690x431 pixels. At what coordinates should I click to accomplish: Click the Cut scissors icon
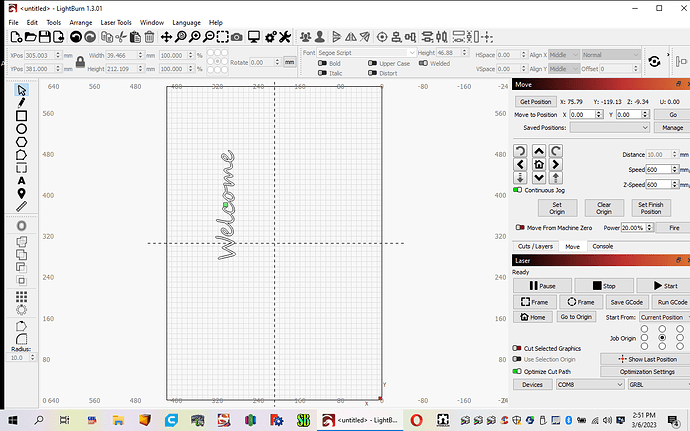[121, 37]
